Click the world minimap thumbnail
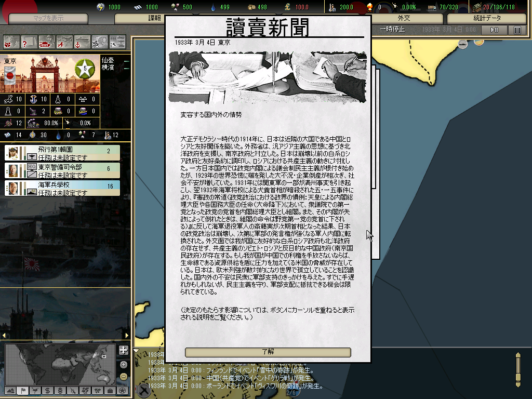 [x=60, y=365]
